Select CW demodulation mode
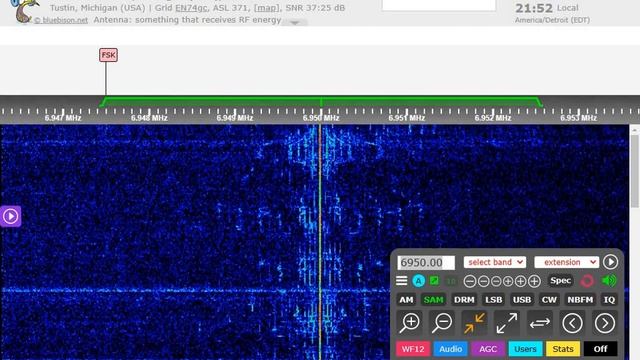 pos(549,300)
